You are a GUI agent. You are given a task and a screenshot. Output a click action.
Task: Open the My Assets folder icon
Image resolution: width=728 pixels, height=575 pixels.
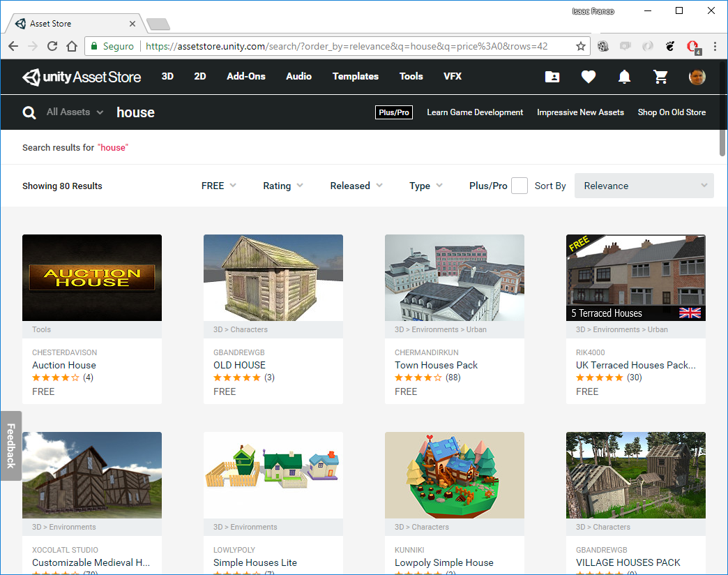[x=552, y=77]
